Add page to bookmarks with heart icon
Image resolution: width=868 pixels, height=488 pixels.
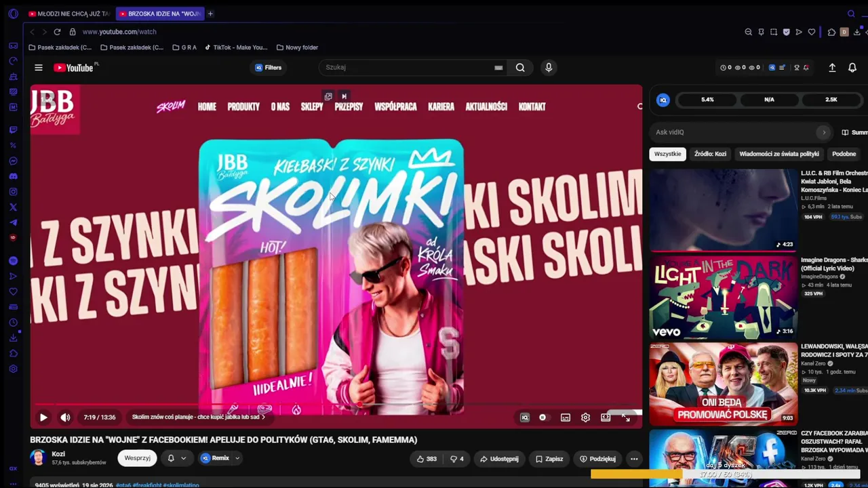(x=811, y=32)
